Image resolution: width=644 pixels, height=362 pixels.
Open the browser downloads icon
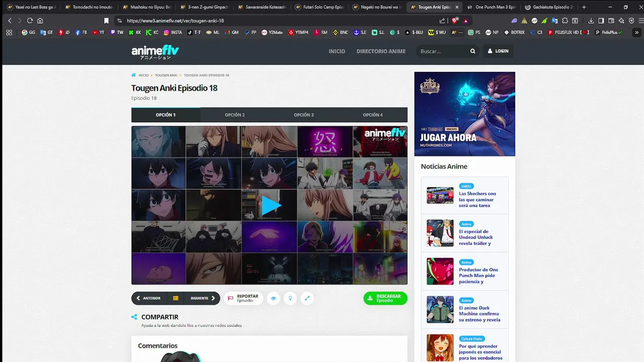(591, 21)
